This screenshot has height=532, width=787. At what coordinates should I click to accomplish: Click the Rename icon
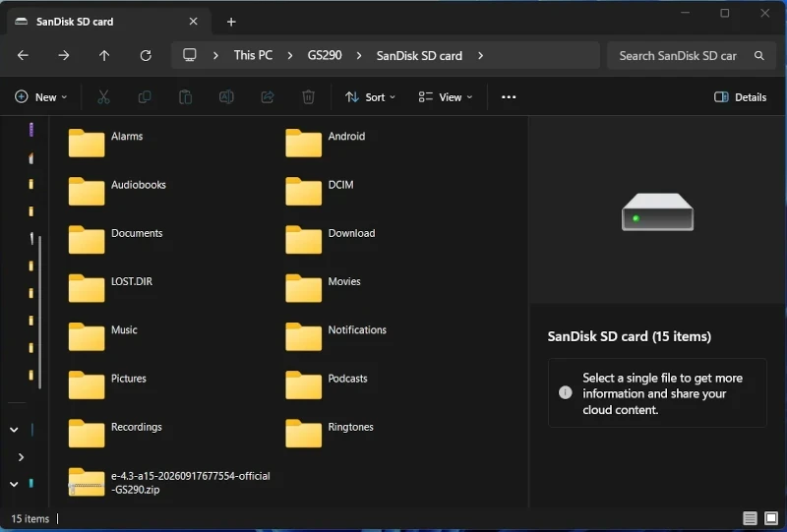click(226, 97)
